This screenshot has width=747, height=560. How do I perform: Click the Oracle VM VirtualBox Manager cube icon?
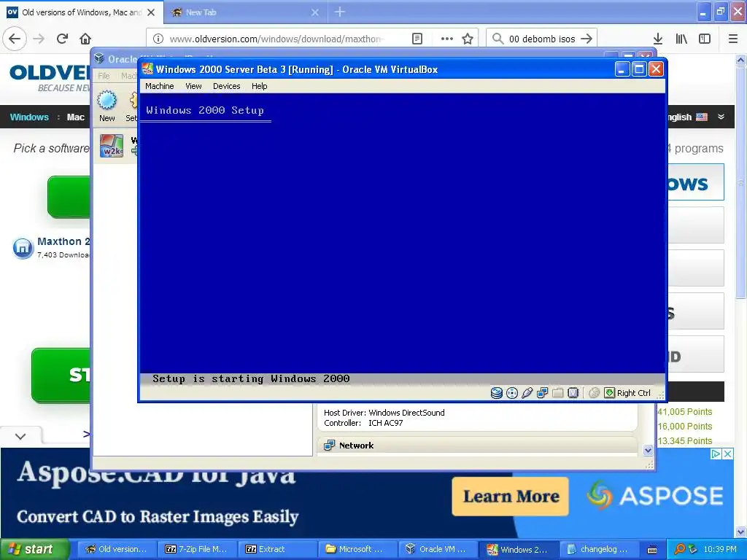(99, 58)
